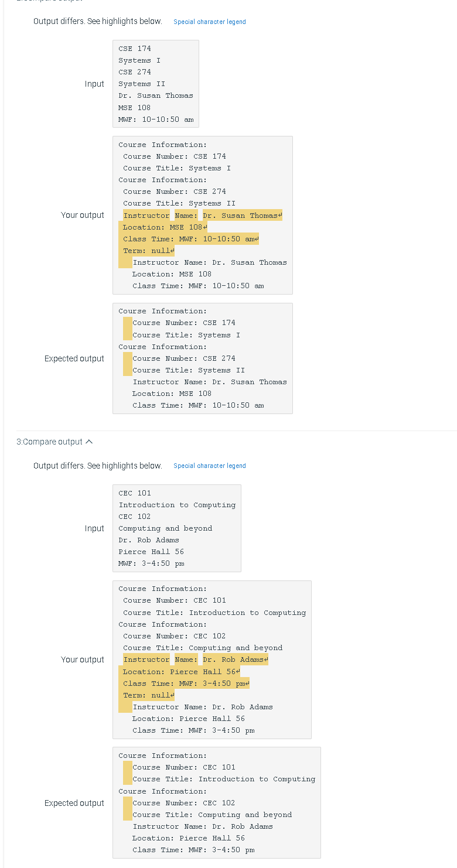457x868 pixels.
Task: Click the Input box containing CSE 174
Action: [x=155, y=84]
